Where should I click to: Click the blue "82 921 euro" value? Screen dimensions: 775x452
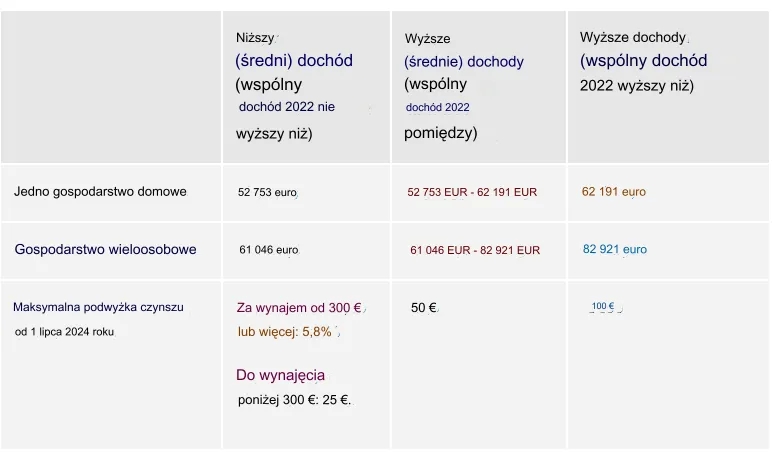tap(614, 250)
